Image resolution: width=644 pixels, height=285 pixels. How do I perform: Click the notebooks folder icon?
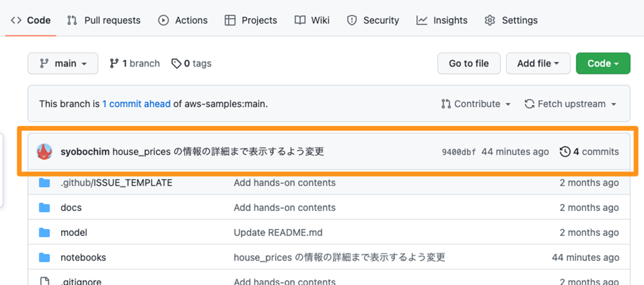[x=44, y=257]
